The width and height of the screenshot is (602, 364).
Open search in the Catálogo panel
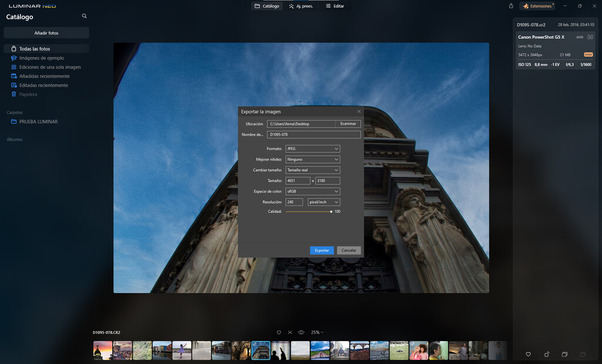84,16
